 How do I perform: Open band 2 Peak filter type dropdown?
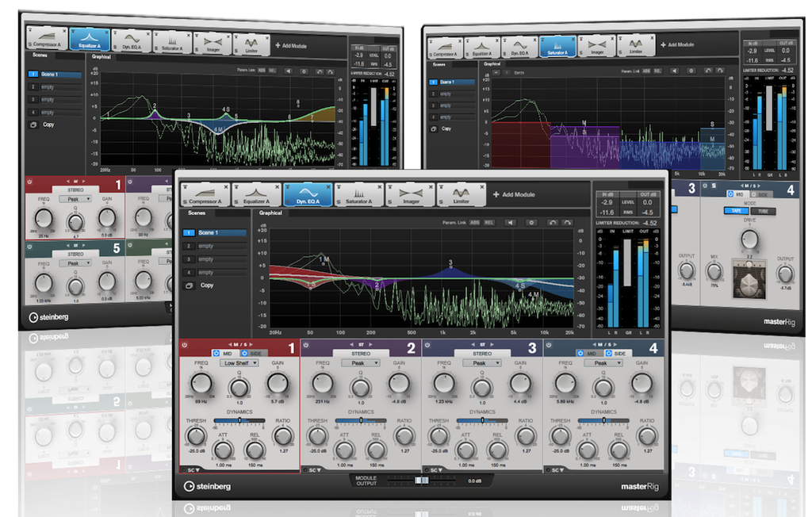click(x=361, y=363)
